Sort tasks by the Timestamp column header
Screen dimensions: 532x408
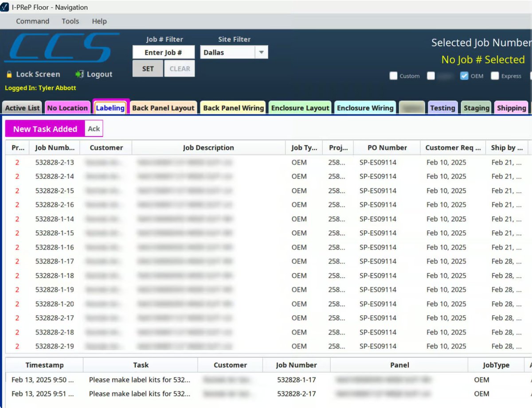tap(44, 365)
